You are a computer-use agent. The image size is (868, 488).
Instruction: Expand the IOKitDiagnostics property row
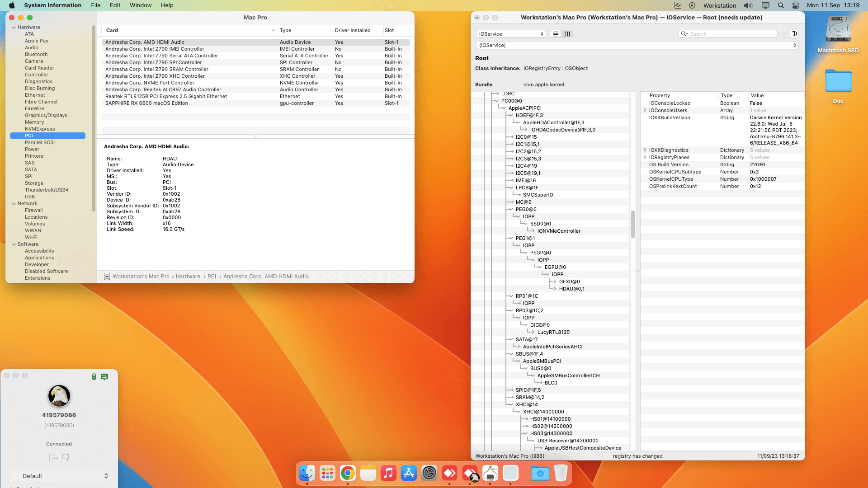point(645,150)
